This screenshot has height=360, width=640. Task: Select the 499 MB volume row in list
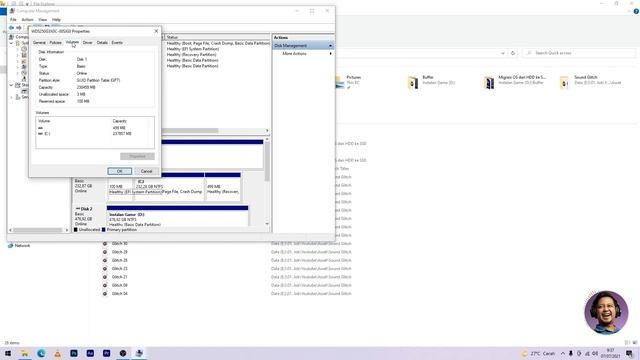pyautogui.click(x=95, y=128)
